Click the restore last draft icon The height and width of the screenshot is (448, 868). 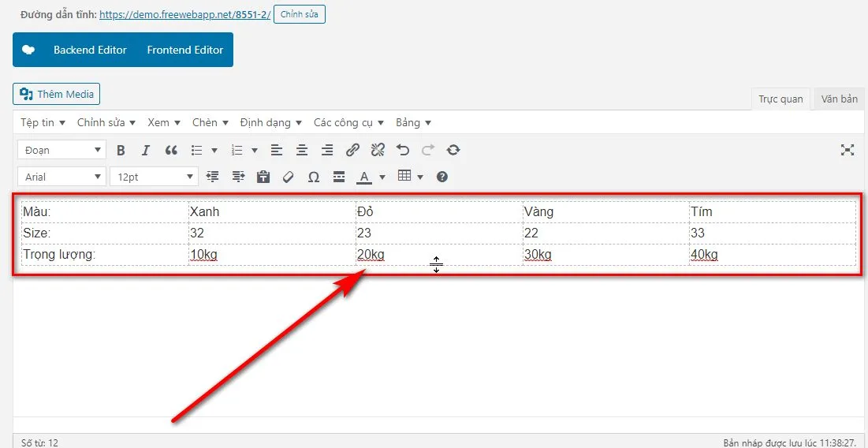[453, 150]
